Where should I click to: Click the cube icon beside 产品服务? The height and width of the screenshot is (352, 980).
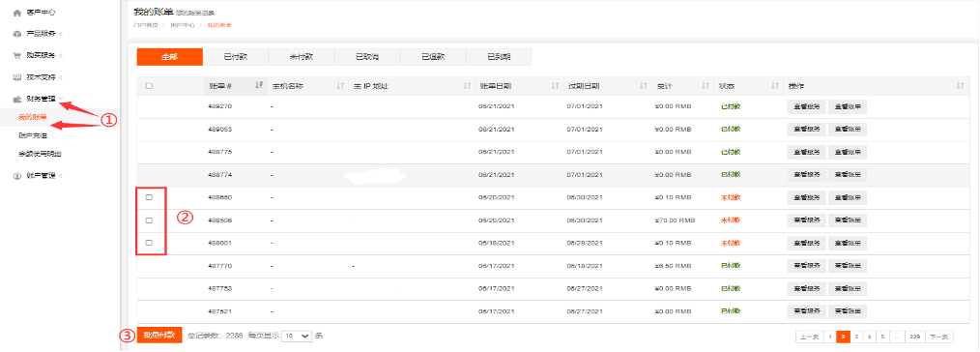coord(16,34)
